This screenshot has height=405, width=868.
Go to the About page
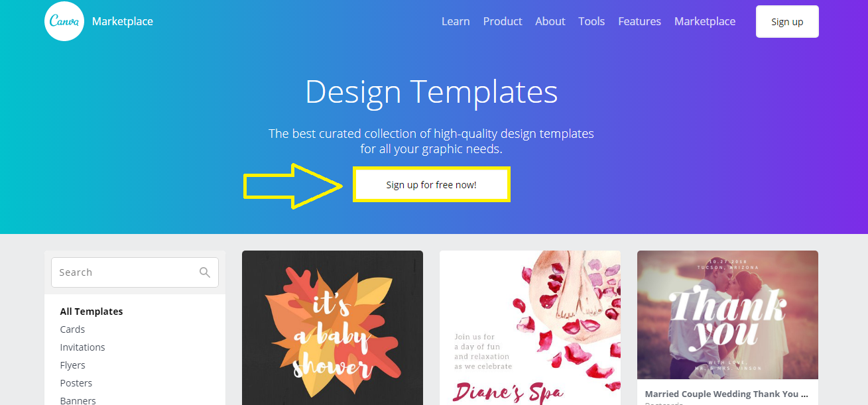pyautogui.click(x=550, y=21)
